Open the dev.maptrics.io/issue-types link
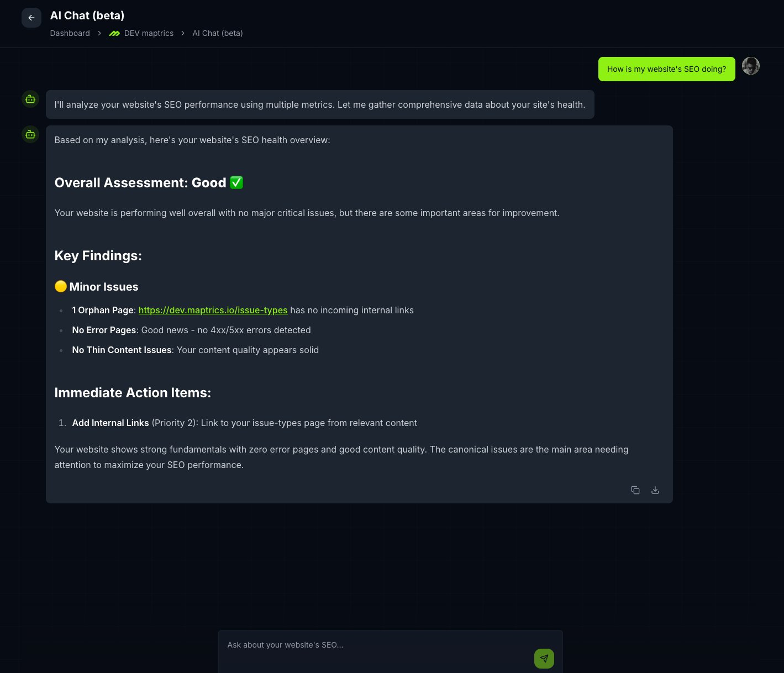Viewport: 784px width, 673px height. (x=213, y=310)
